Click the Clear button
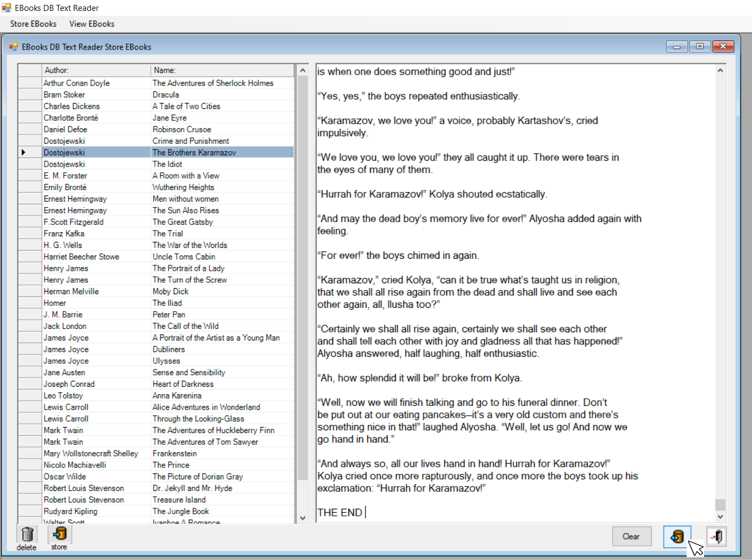Viewport: 752px width, 560px height. point(631,537)
